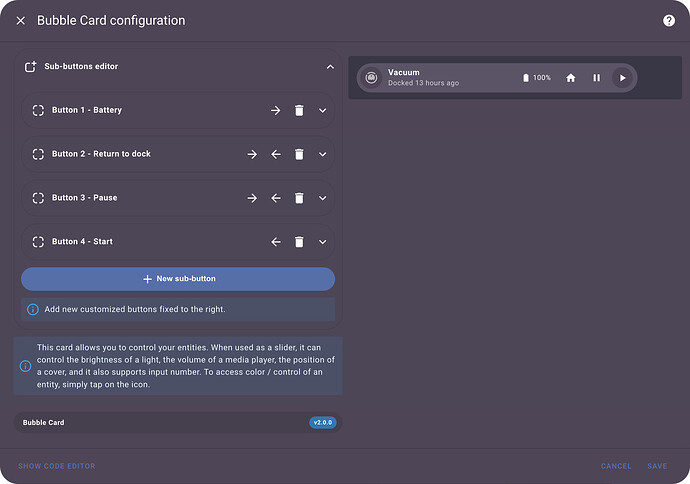
Task: Click the battery 100% sub-button
Action: pos(537,77)
